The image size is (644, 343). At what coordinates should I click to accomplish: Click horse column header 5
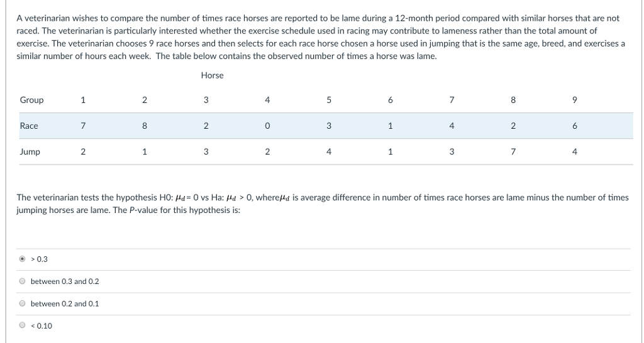pyautogui.click(x=329, y=100)
